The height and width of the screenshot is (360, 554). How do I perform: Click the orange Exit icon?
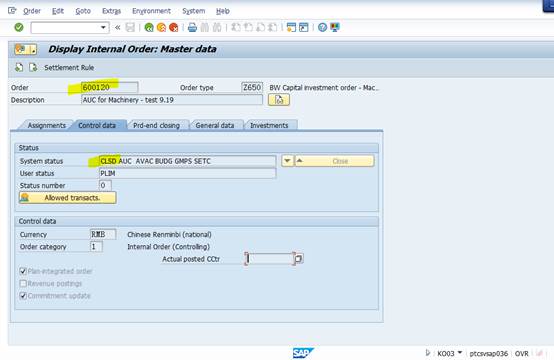pos(161,27)
